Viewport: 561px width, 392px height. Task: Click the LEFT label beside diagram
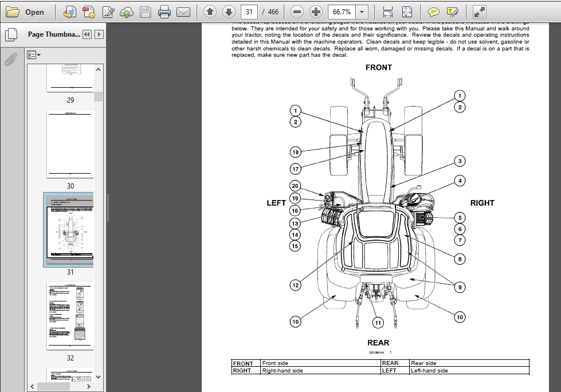(x=276, y=203)
